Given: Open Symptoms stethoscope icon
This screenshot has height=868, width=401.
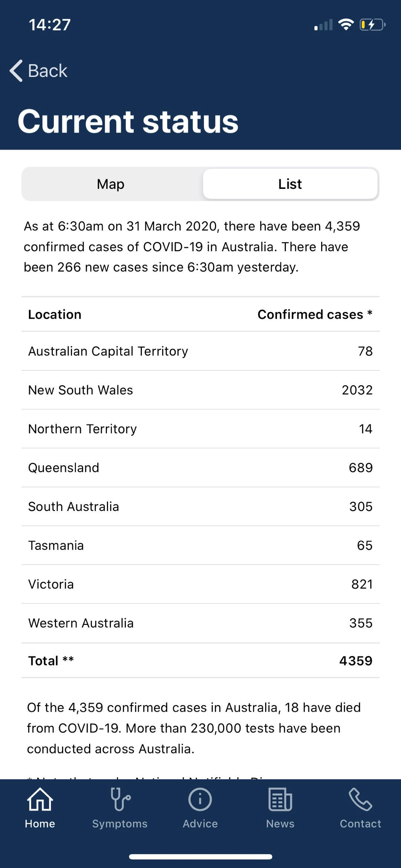Looking at the screenshot, I should (120, 799).
